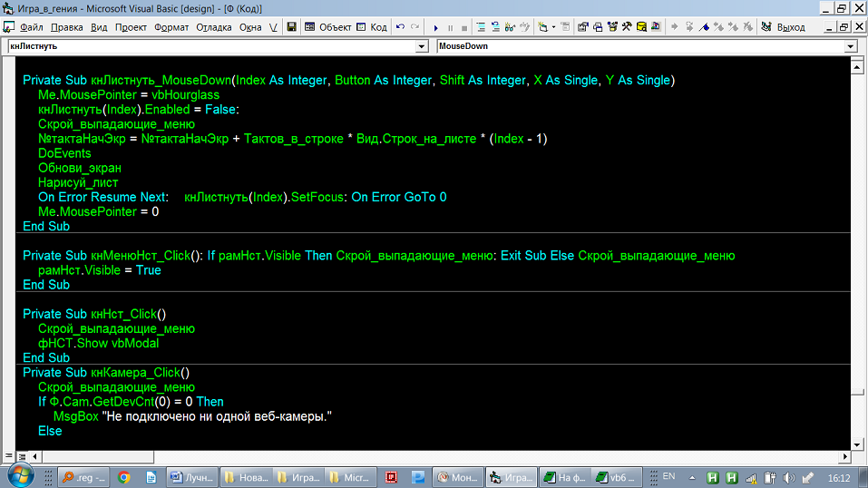Open the Отладка menu
The width and height of the screenshot is (868, 488).
tap(214, 27)
